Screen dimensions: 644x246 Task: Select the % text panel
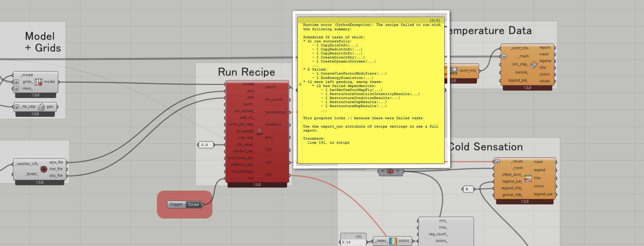pos(468,189)
